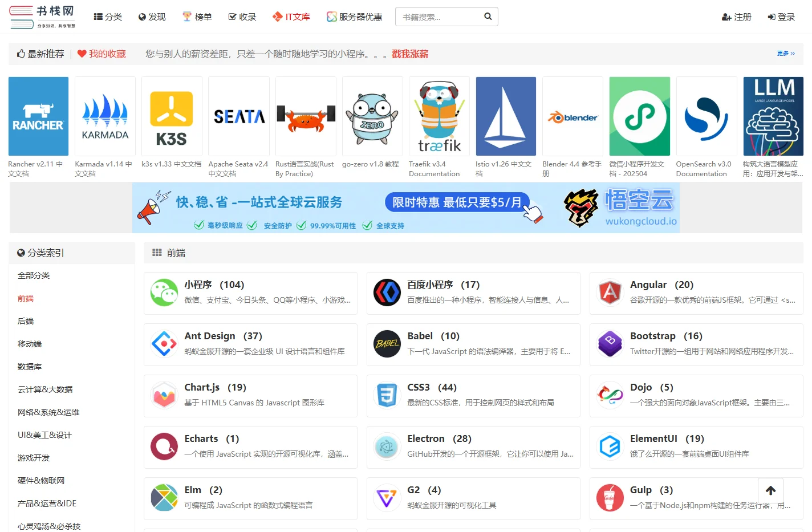Select UI&美工&设计 in the category index
This screenshot has height=532, width=812.
coord(44,435)
